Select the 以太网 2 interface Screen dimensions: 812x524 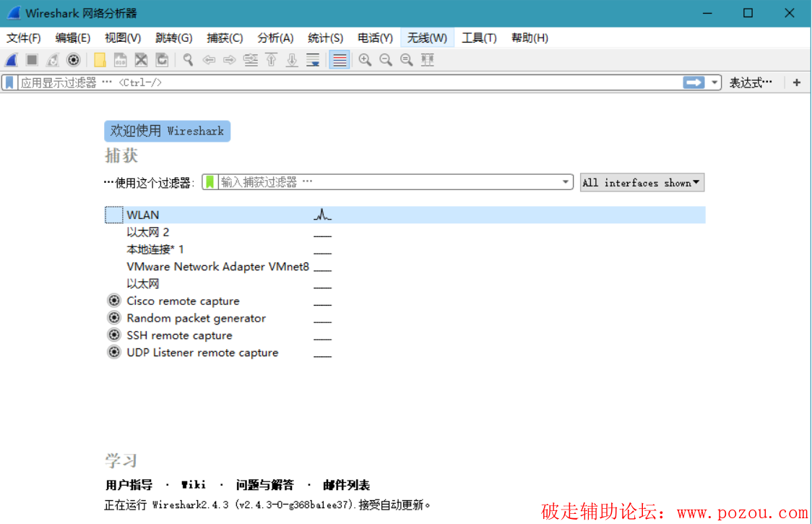[405, 232]
